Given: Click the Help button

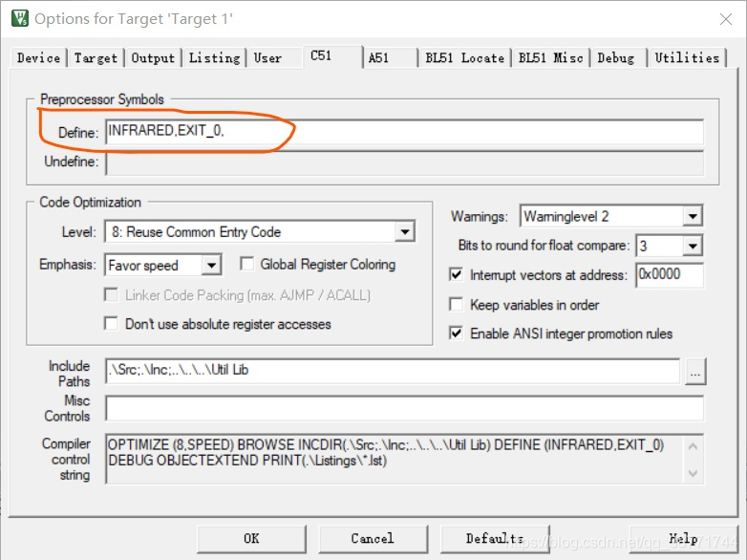Looking at the screenshot, I should click(x=684, y=539).
